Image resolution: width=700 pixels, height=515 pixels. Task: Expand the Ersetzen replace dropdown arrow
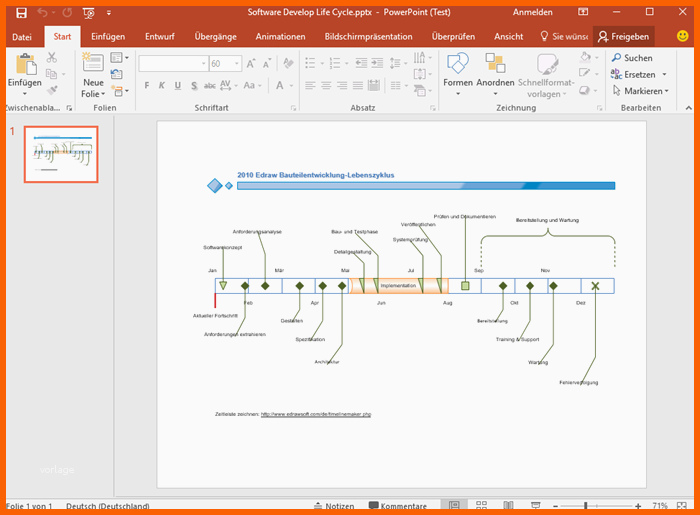click(664, 74)
